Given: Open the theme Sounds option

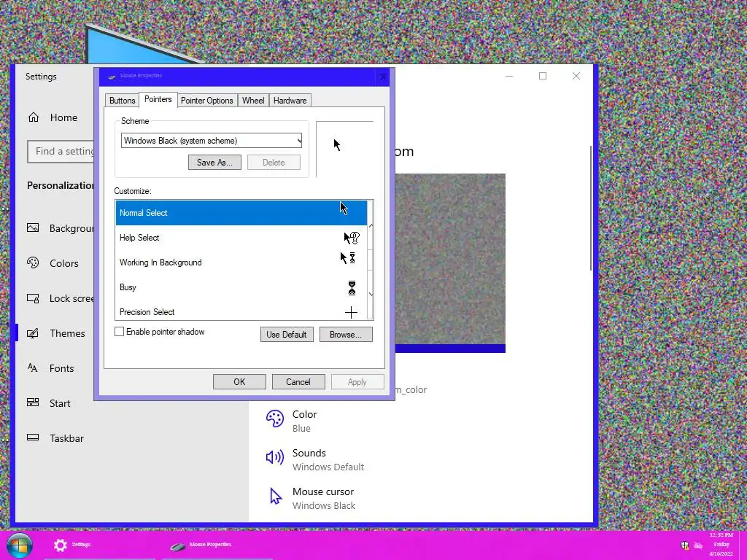Looking at the screenshot, I should click(x=315, y=459).
